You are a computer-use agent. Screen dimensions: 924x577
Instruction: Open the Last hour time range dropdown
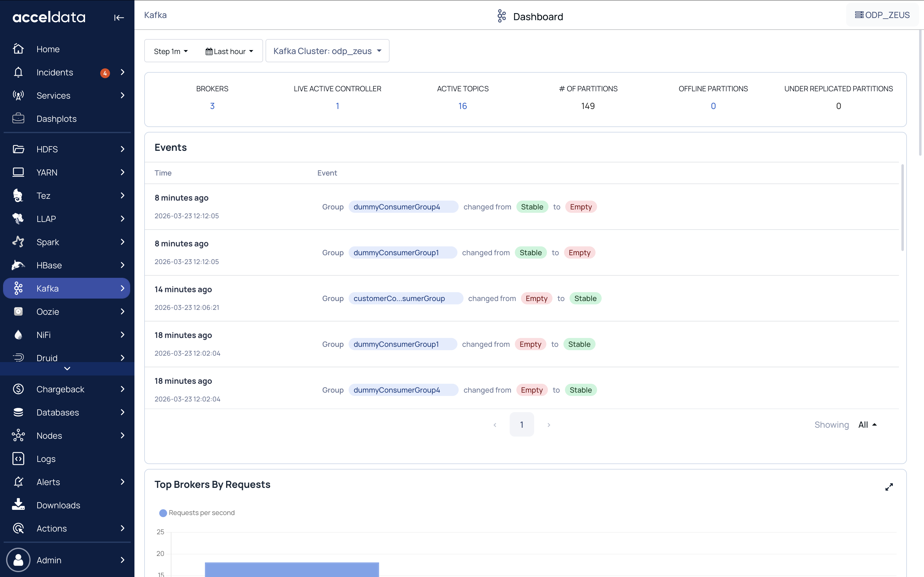tap(229, 51)
